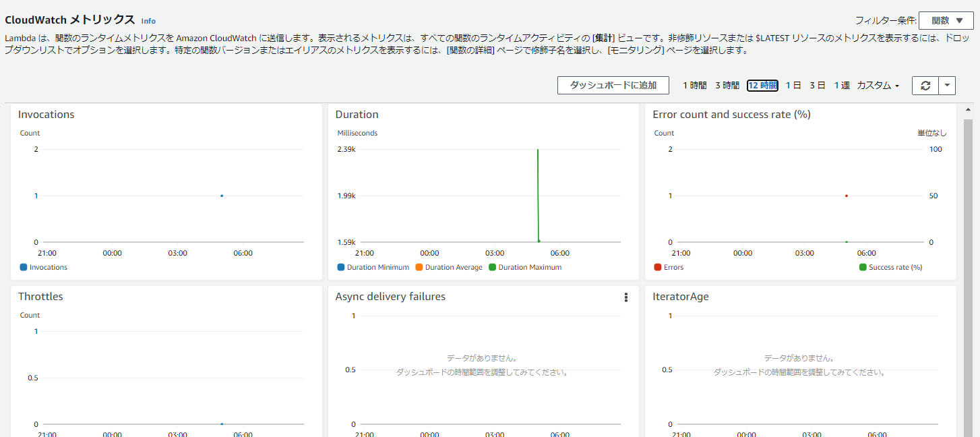The width and height of the screenshot is (980, 437).
Task: Click the Duration chart title
Action: pos(357,115)
